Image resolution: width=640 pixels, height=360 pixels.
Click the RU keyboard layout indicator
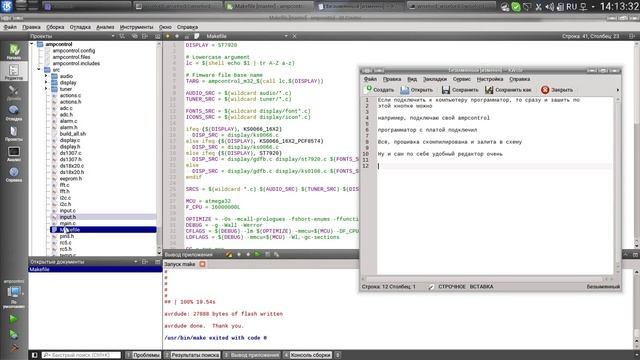(x=571, y=7)
